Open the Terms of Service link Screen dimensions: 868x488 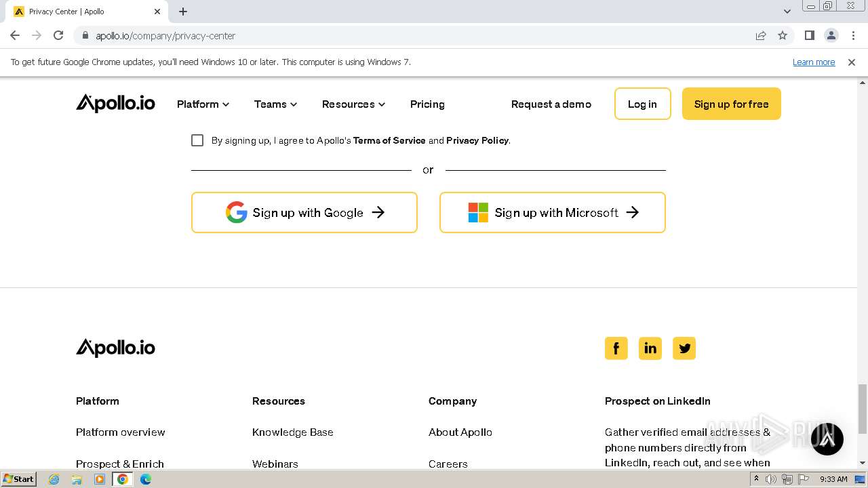pyautogui.click(x=389, y=140)
